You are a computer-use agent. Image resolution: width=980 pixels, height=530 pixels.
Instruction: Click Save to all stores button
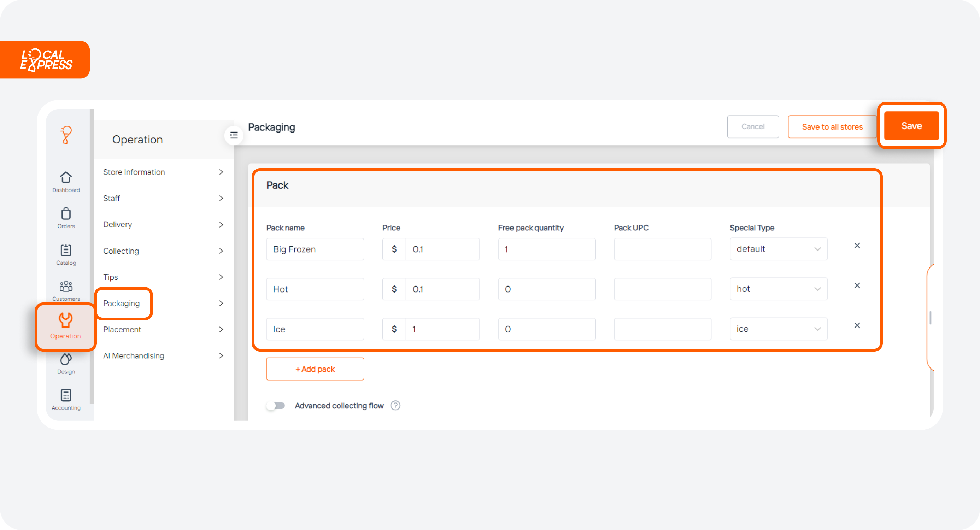click(x=832, y=127)
